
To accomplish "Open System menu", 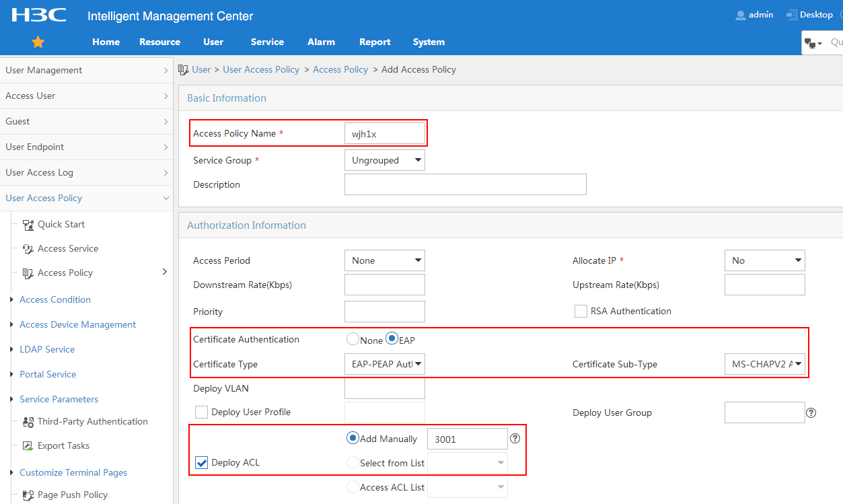I will 429,42.
